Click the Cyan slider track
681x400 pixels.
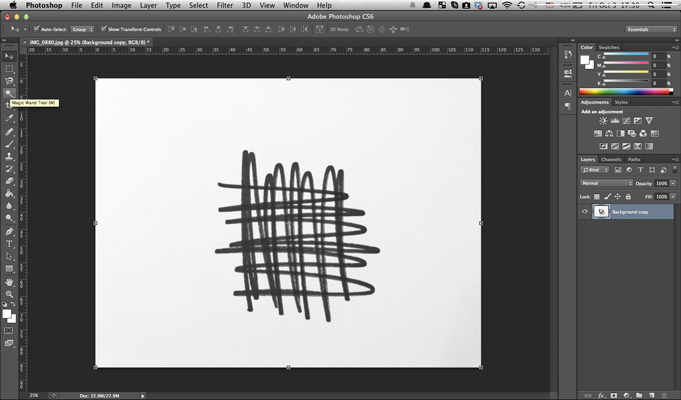(626, 54)
